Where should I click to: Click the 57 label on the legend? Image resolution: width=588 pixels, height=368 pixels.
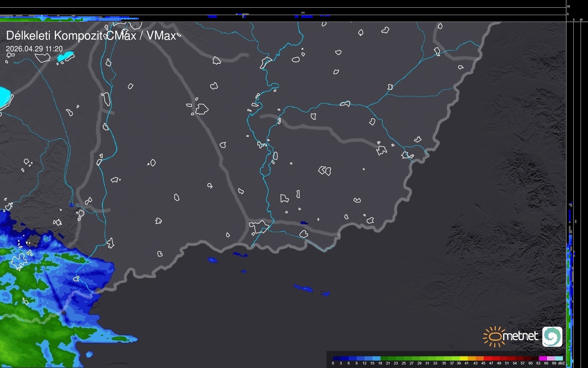point(523,363)
